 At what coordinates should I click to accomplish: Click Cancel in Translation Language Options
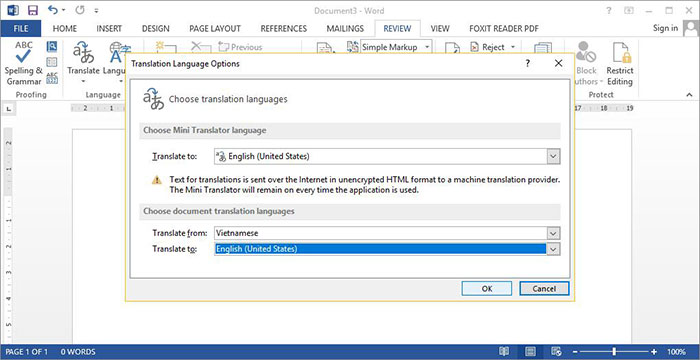point(544,289)
